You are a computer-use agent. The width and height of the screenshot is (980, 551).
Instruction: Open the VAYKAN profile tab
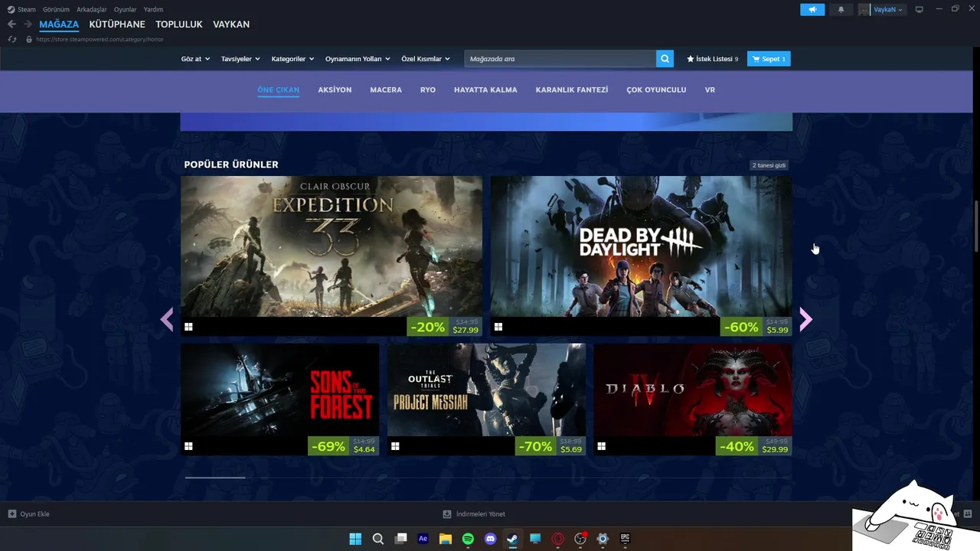231,24
